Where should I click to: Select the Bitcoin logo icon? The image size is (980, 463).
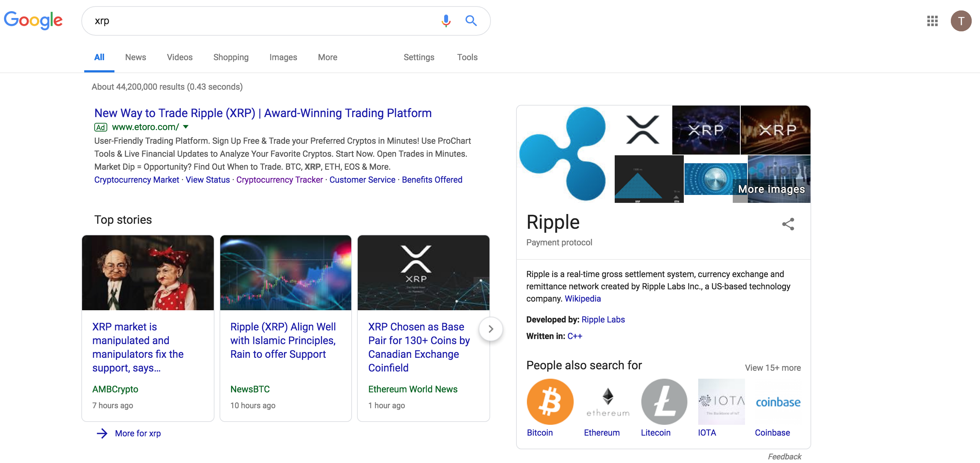click(x=550, y=401)
